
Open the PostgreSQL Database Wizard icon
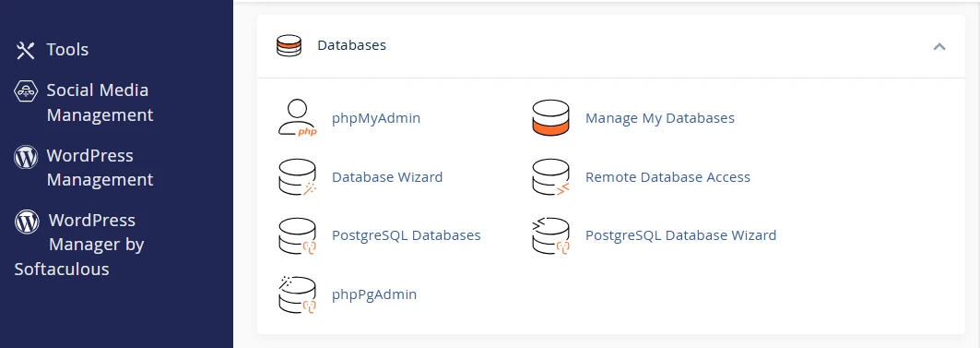coord(550,236)
